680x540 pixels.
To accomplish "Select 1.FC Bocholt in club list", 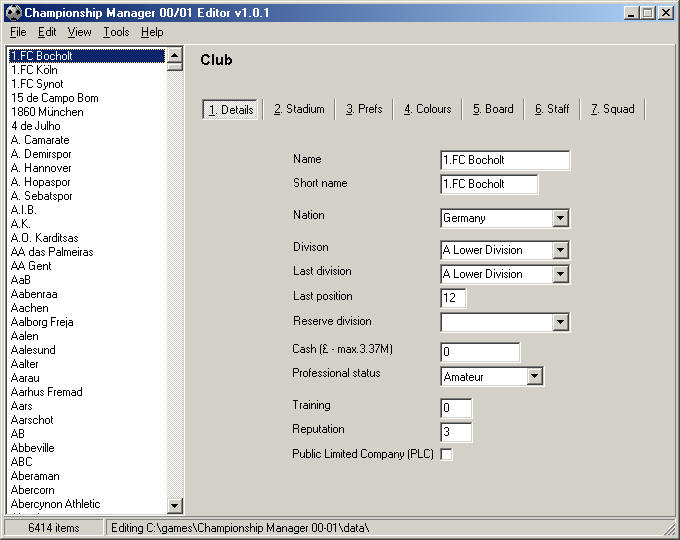I will tap(87, 56).
